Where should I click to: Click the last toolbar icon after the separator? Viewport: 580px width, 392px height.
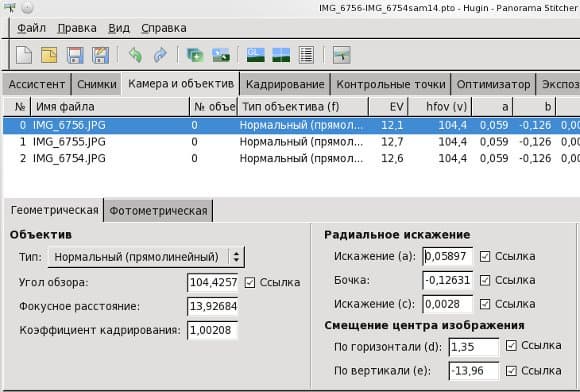coord(341,55)
